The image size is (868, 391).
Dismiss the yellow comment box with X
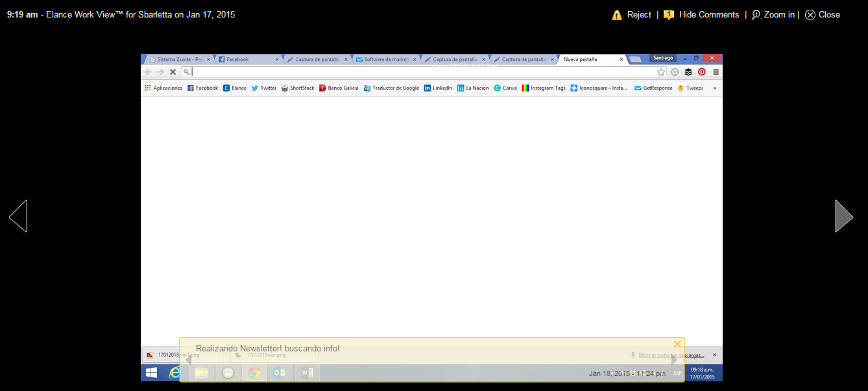(677, 344)
